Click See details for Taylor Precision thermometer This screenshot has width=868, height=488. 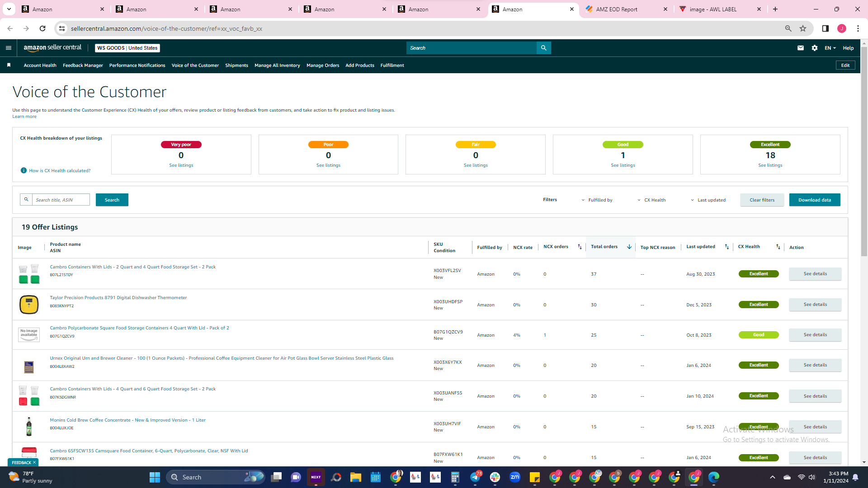point(815,305)
